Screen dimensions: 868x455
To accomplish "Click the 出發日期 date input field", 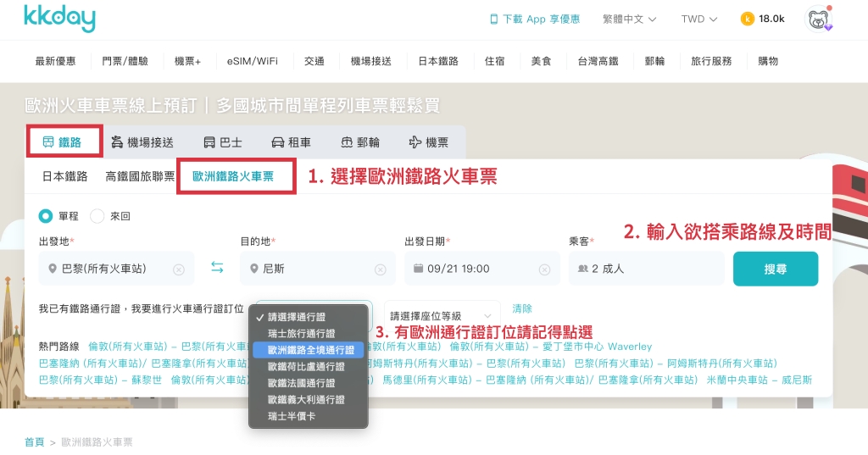I will point(482,269).
